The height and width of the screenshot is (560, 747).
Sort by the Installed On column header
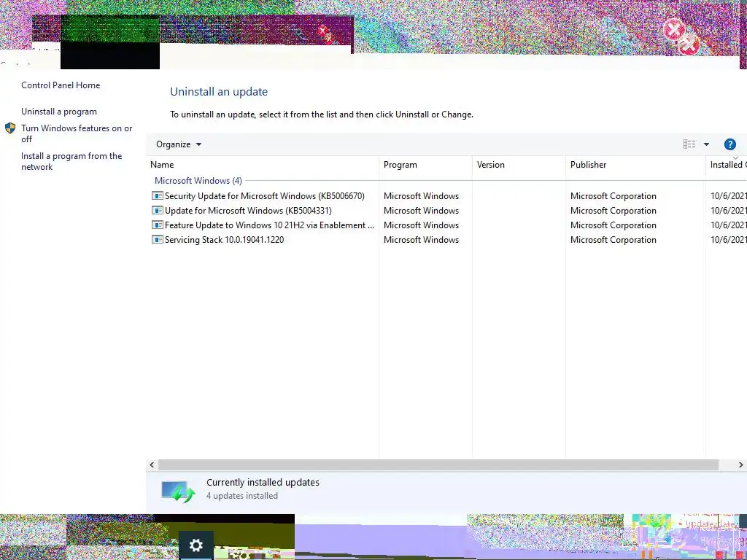click(x=727, y=165)
